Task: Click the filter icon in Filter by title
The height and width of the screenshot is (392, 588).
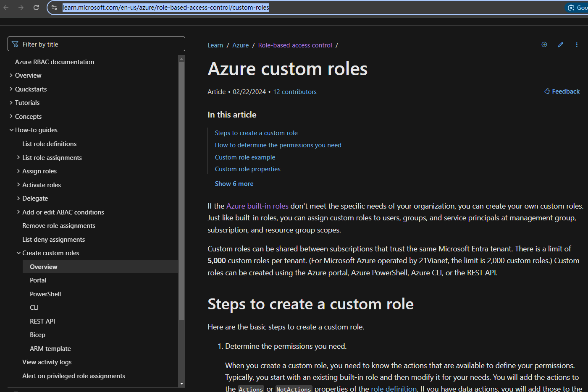Action: point(15,44)
